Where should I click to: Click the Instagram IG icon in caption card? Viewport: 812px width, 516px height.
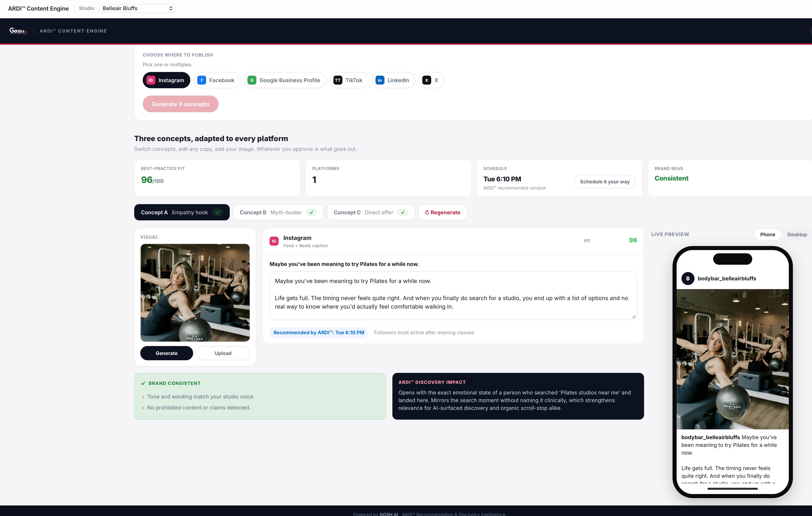274,241
